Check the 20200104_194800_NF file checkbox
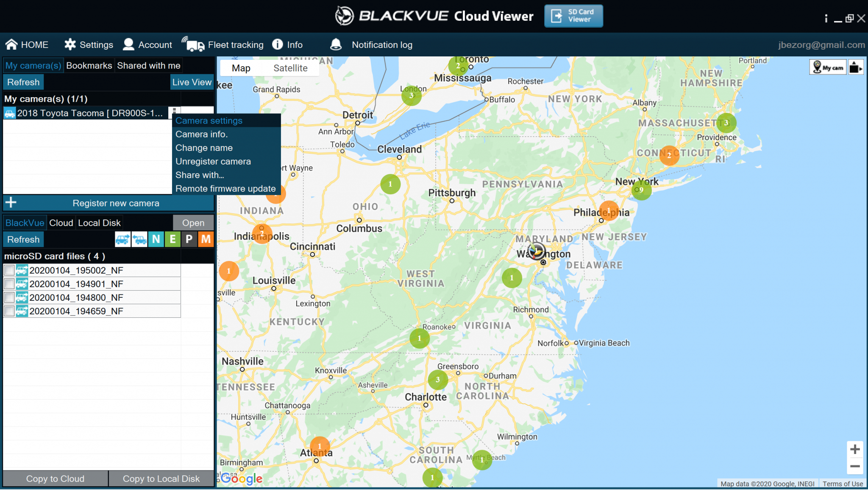This screenshot has width=868, height=490. tap(9, 297)
